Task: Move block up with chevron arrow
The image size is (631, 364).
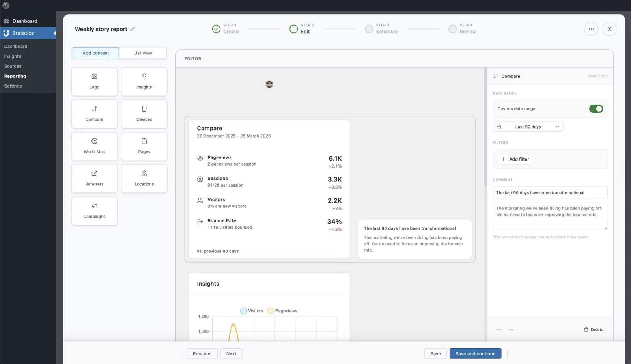Action: point(498,330)
